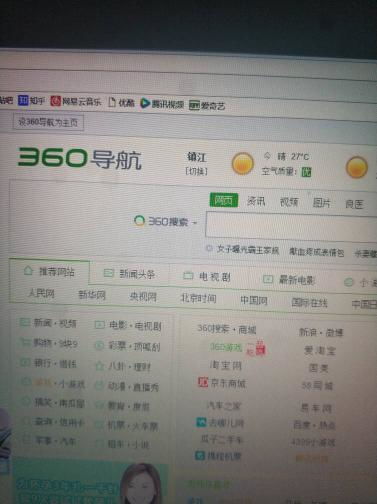Open the 网易云音乐 bookmark icon
This screenshot has width=377, height=504.
[55, 101]
